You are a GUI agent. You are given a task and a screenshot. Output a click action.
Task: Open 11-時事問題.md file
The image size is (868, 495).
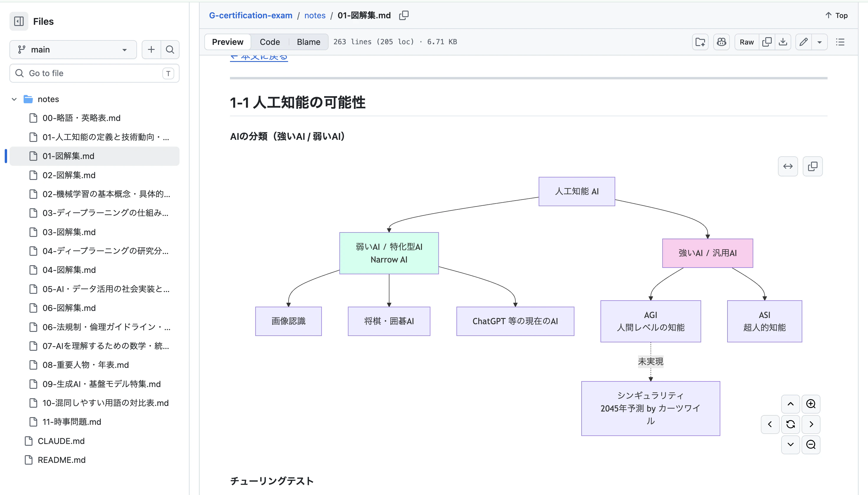[94, 422]
